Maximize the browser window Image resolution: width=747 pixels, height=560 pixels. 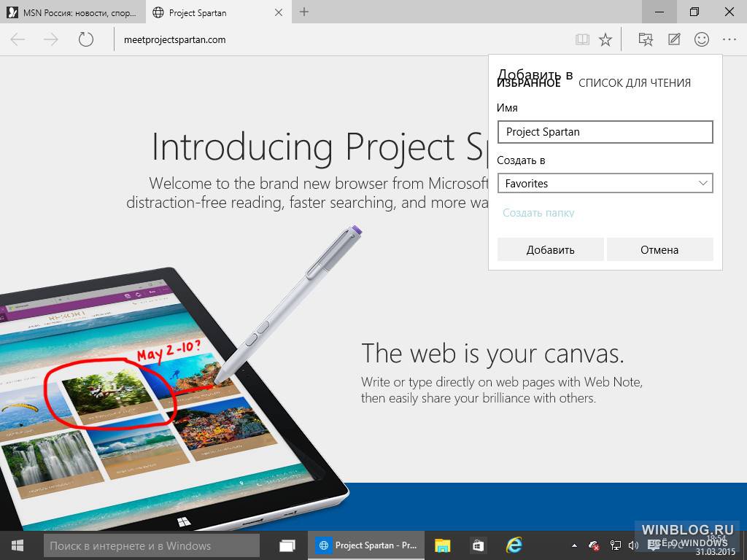click(694, 12)
